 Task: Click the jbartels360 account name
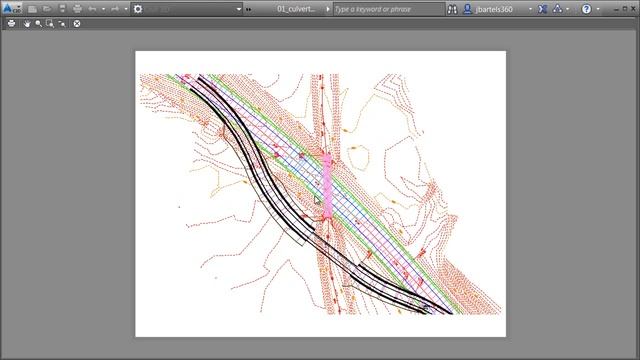pos(493,9)
